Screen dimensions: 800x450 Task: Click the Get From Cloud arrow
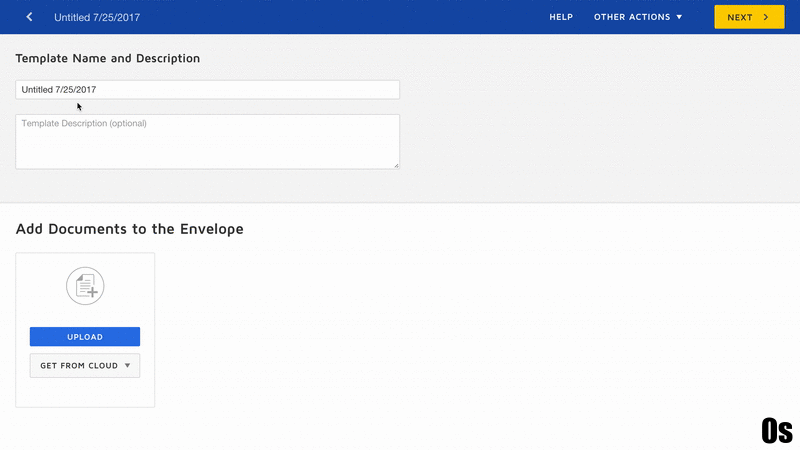click(x=127, y=366)
